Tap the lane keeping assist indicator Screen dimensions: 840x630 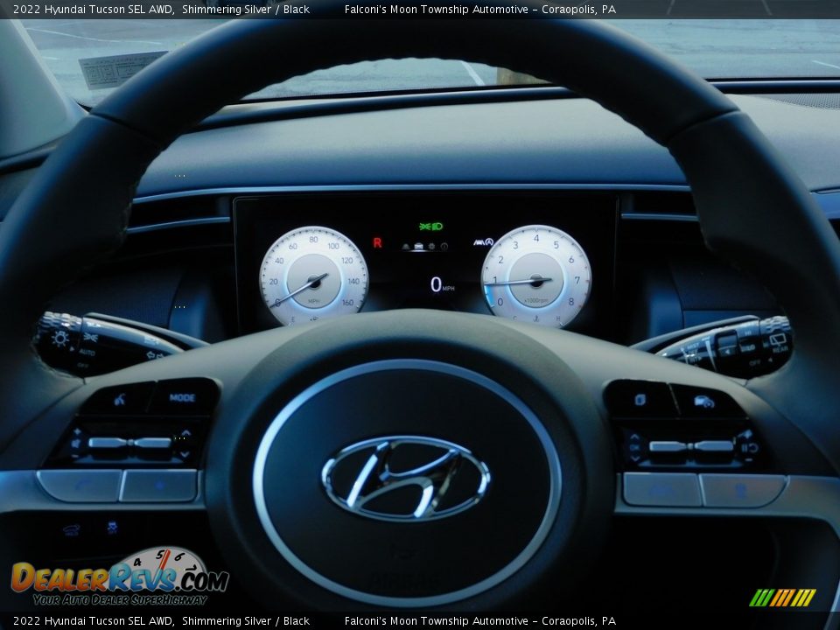(479, 242)
